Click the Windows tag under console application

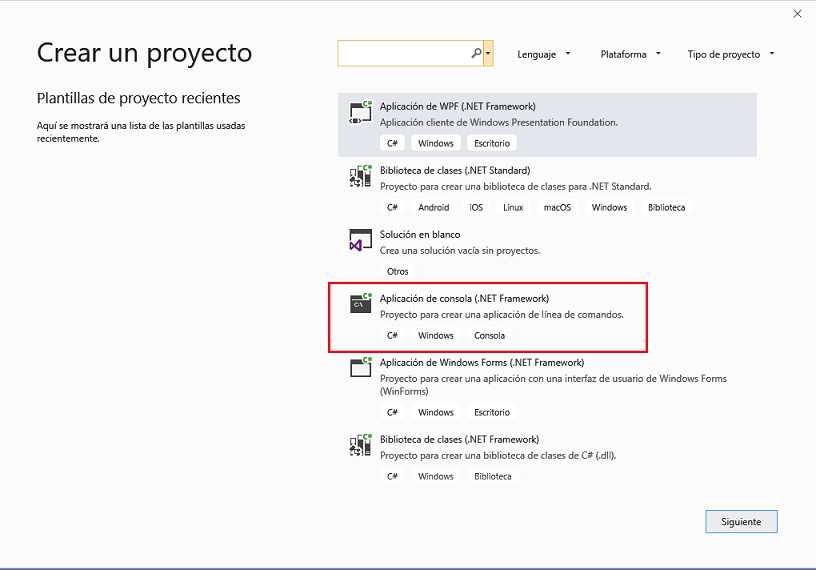pos(436,335)
